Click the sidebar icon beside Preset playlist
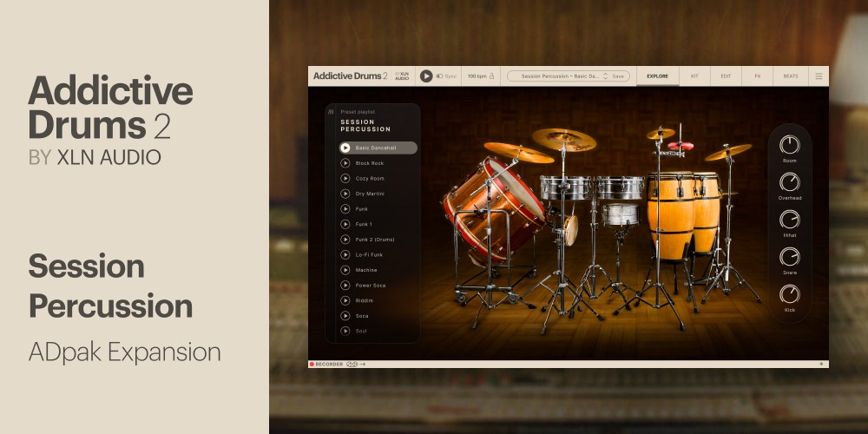 pos(331,111)
